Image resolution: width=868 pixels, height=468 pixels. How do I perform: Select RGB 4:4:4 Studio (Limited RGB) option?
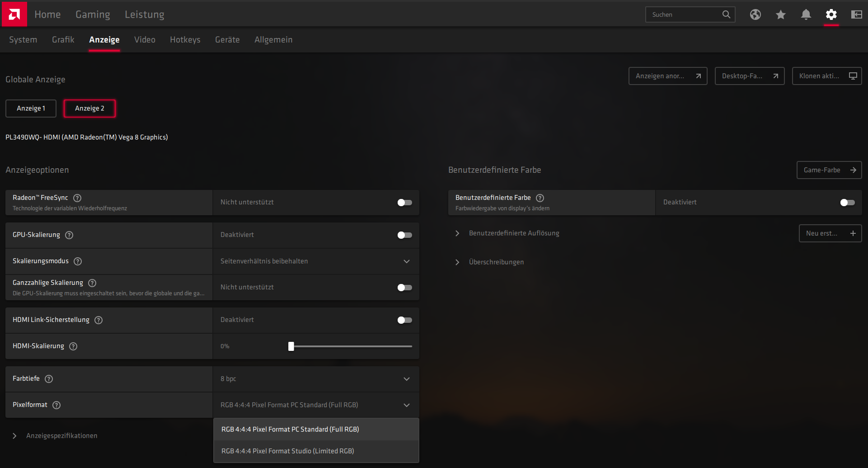(x=288, y=451)
